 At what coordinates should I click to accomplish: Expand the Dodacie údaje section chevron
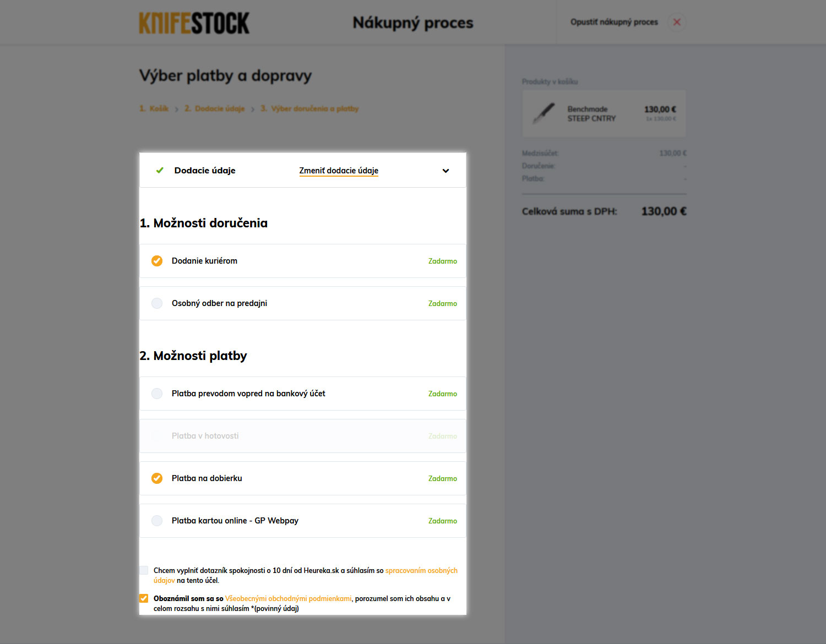pyautogui.click(x=445, y=171)
